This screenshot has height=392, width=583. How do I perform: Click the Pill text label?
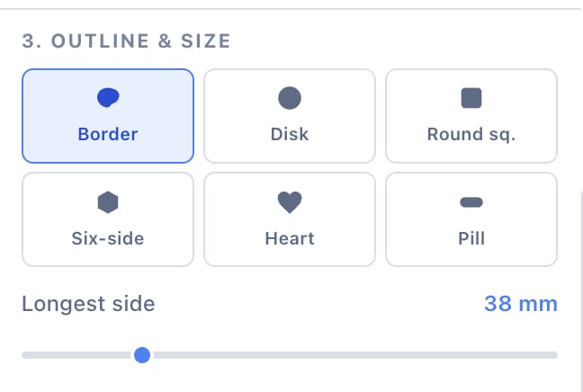click(471, 238)
